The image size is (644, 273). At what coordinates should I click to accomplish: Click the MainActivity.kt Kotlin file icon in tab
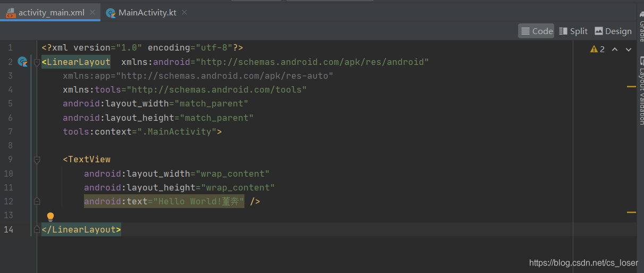pyautogui.click(x=111, y=13)
